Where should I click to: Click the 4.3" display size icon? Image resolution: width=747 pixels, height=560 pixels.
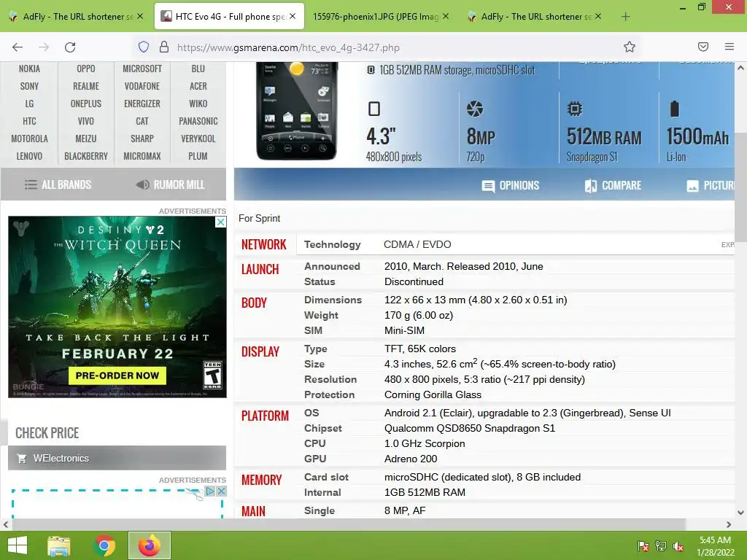pos(374,109)
